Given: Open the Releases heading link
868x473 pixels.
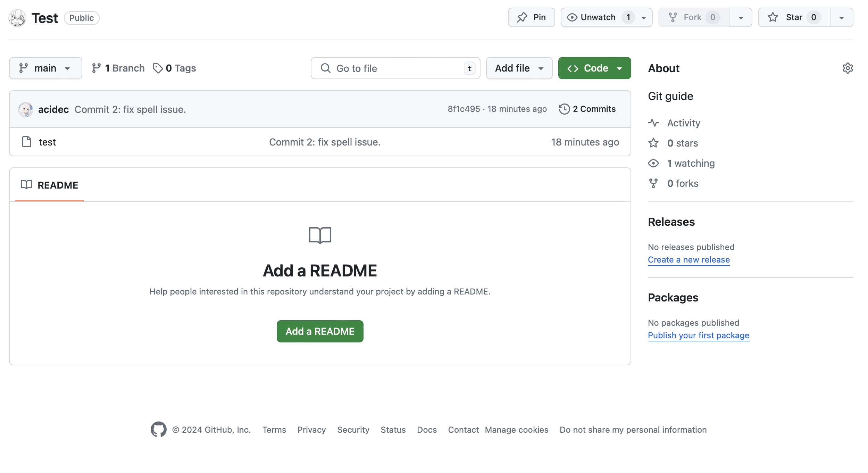Looking at the screenshot, I should click(671, 222).
